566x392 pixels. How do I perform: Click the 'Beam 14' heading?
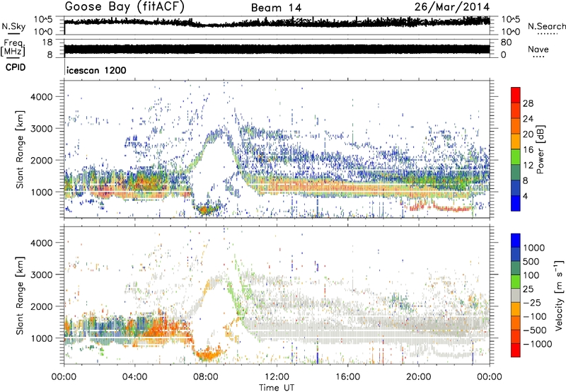coord(276,8)
